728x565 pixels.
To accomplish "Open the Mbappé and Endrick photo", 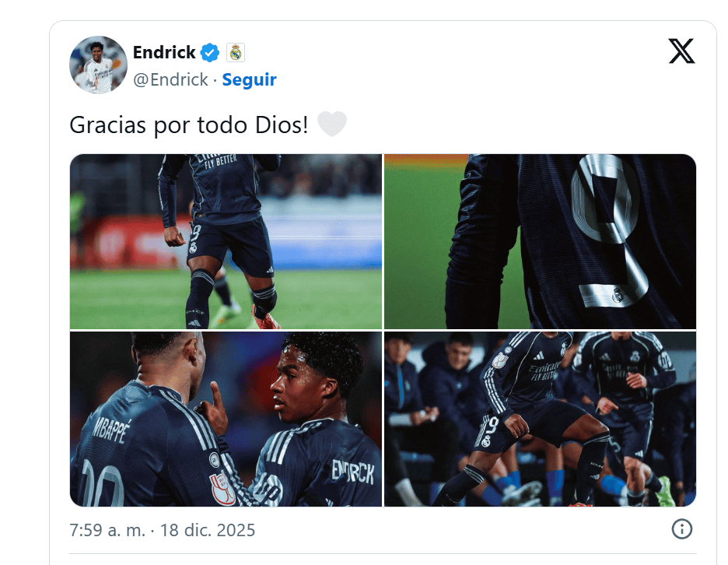I will (226, 419).
